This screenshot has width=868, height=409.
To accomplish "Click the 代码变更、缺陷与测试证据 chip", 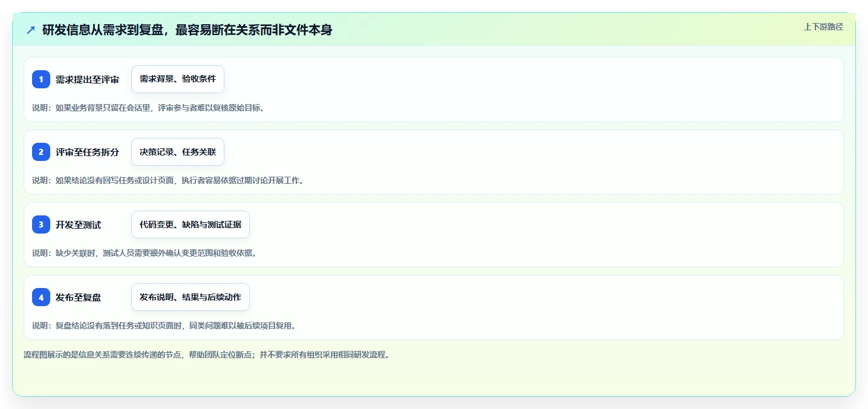I will point(191,224).
